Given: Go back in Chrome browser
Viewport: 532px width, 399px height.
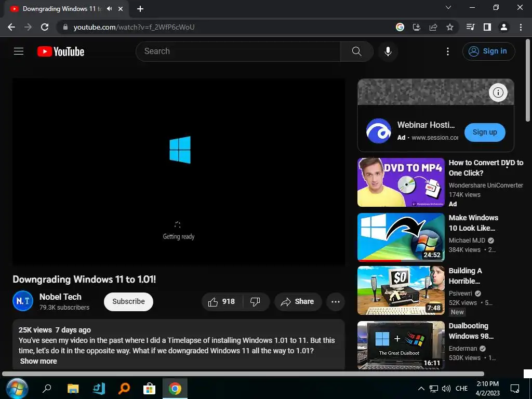Looking at the screenshot, I should pos(11,27).
